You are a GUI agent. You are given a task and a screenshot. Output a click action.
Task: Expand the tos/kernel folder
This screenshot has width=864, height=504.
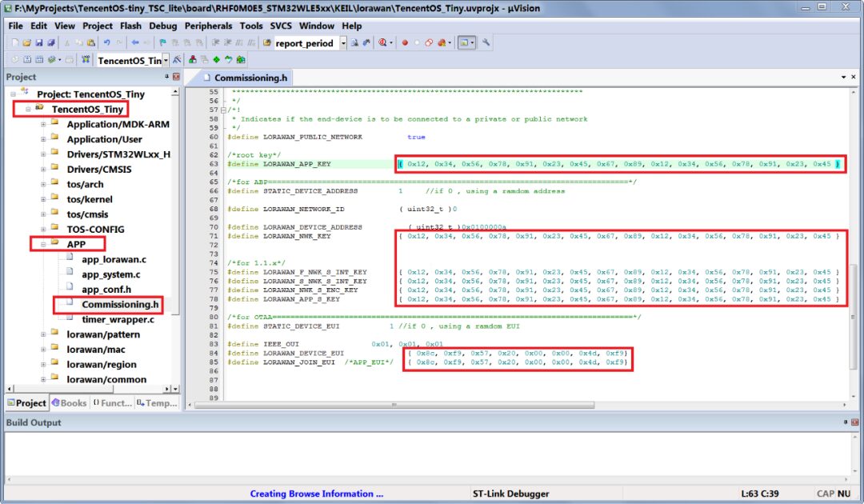[43, 199]
